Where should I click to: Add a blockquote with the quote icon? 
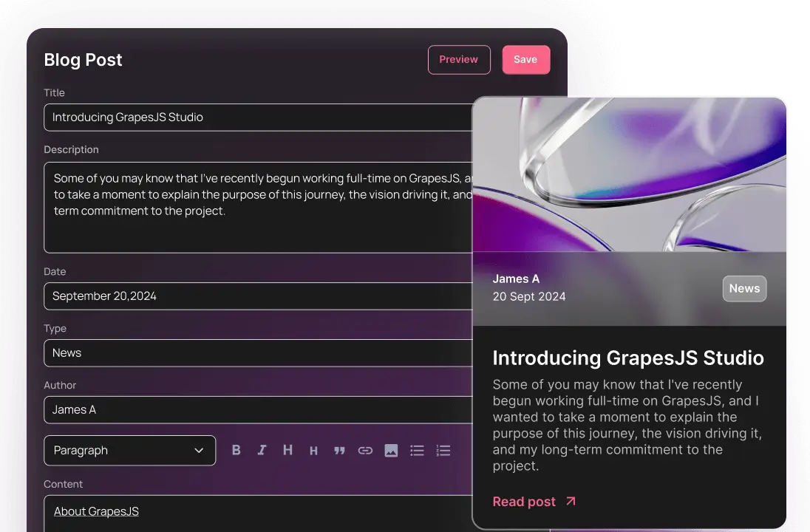pos(339,451)
